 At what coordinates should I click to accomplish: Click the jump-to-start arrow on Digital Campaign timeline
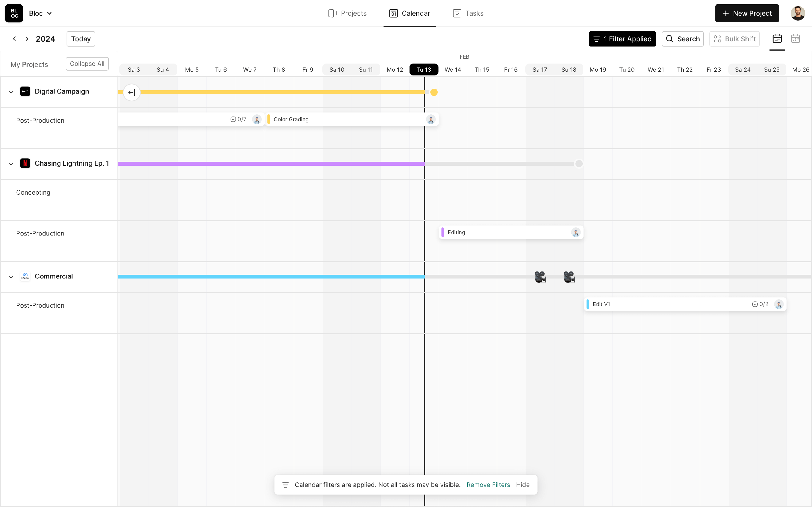click(x=132, y=92)
